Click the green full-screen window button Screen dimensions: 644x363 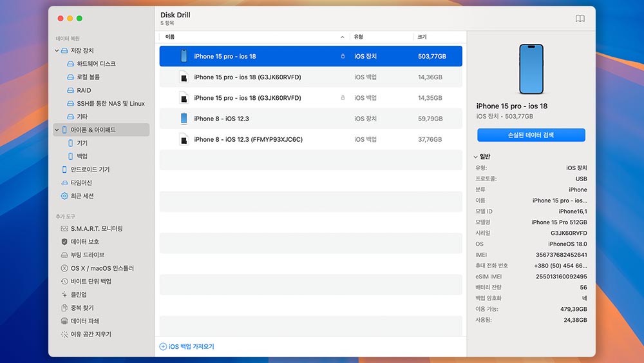pos(79,19)
